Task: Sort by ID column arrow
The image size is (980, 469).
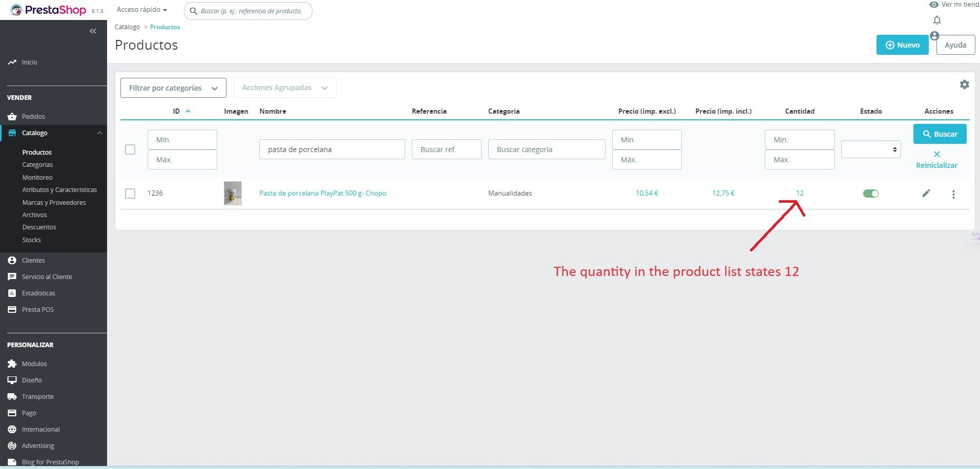Action: (x=188, y=111)
